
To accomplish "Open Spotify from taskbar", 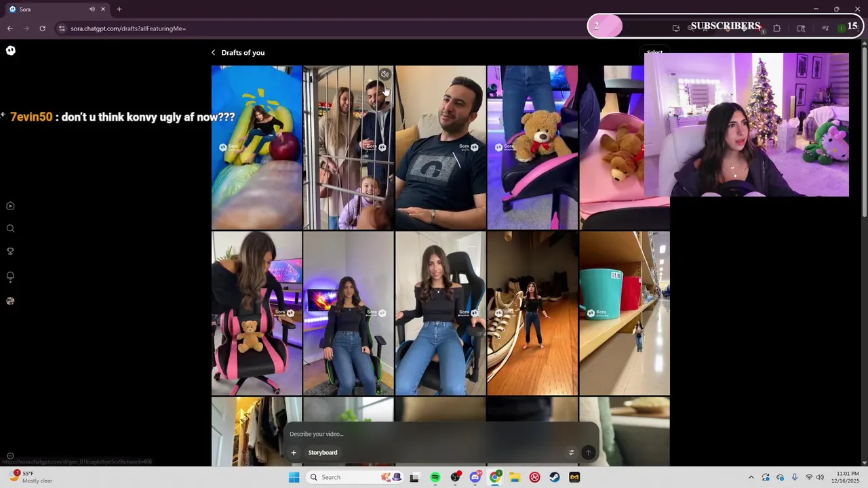I will click(435, 477).
